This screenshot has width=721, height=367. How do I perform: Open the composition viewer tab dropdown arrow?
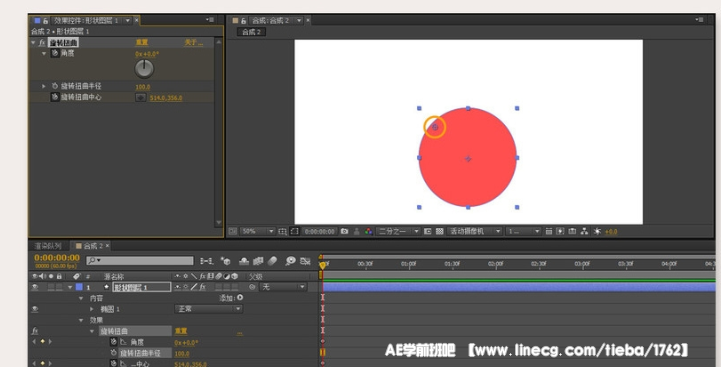pyautogui.click(x=299, y=20)
